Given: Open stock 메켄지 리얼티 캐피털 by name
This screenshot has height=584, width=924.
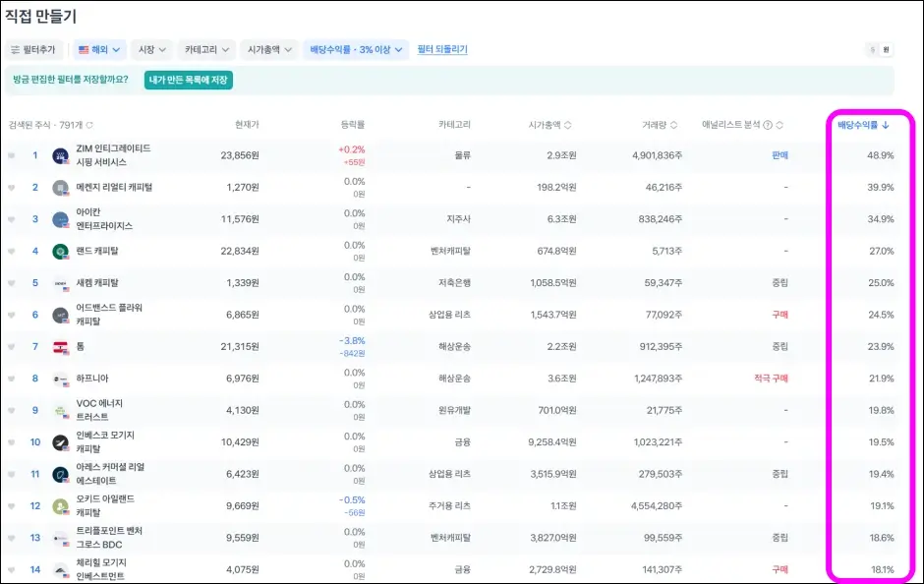Looking at the screenshot, I should 114,188.
